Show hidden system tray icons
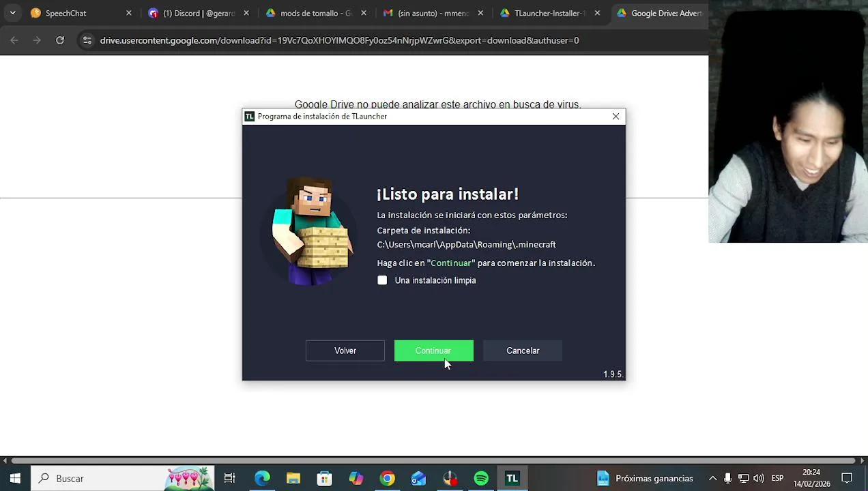This screenshot has width=868, height=491. [x=712, y=479]
